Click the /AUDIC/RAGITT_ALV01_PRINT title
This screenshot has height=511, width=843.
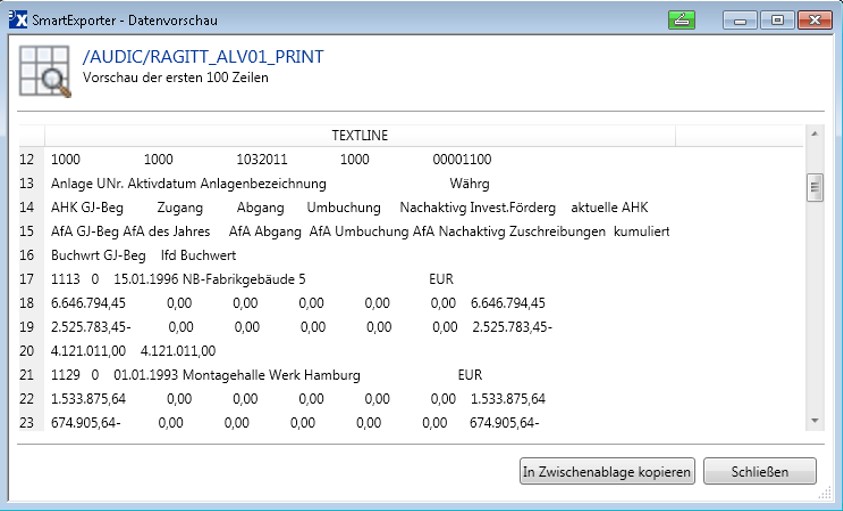tap(203, 56)
